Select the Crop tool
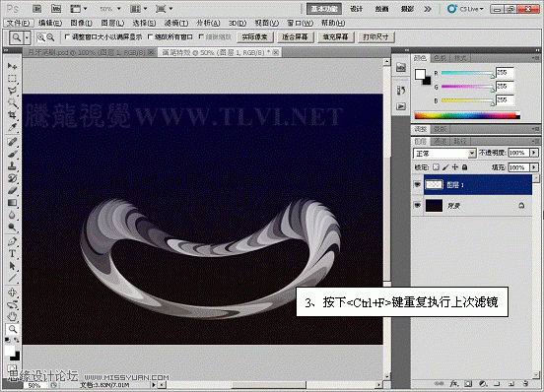 [x=12, y=115]
